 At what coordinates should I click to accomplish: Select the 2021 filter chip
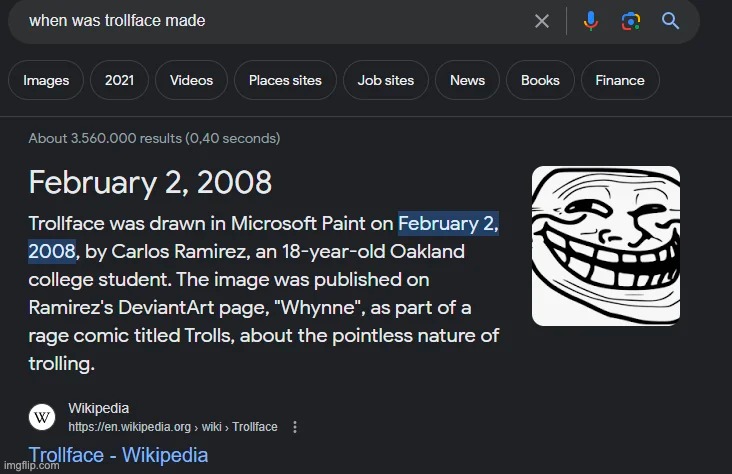tap(120, 81)
